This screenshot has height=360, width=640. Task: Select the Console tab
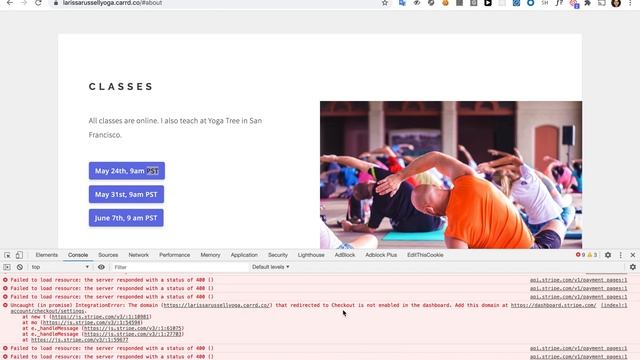pyautogui.click(x=78, y=255)
